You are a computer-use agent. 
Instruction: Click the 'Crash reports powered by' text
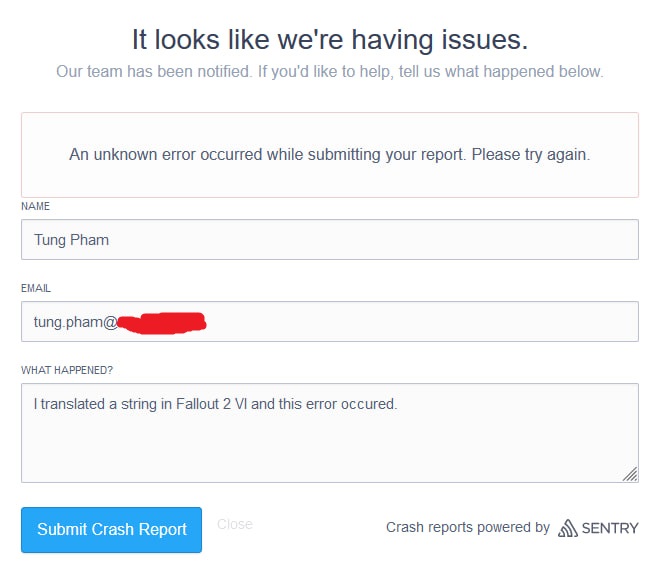coord(468,527)
